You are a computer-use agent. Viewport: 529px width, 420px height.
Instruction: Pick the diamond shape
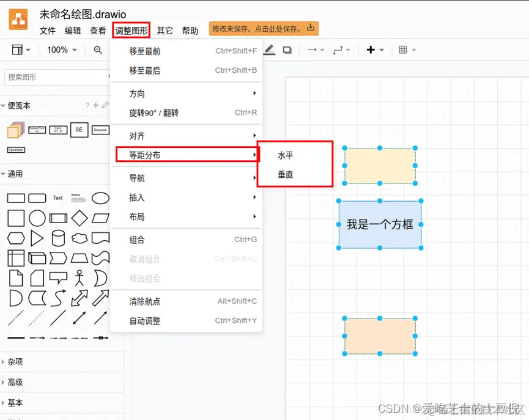(x=80, y=218)
